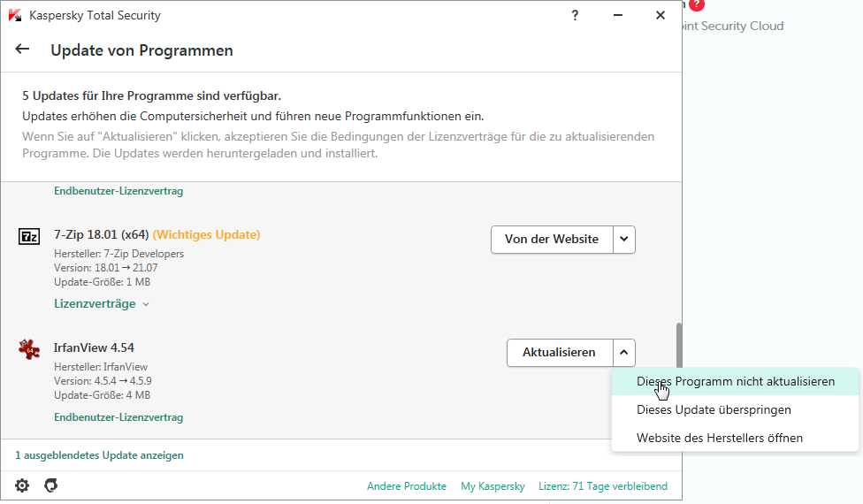
Task: Click Wichtiges Update label
Action: tap(206, 234)
